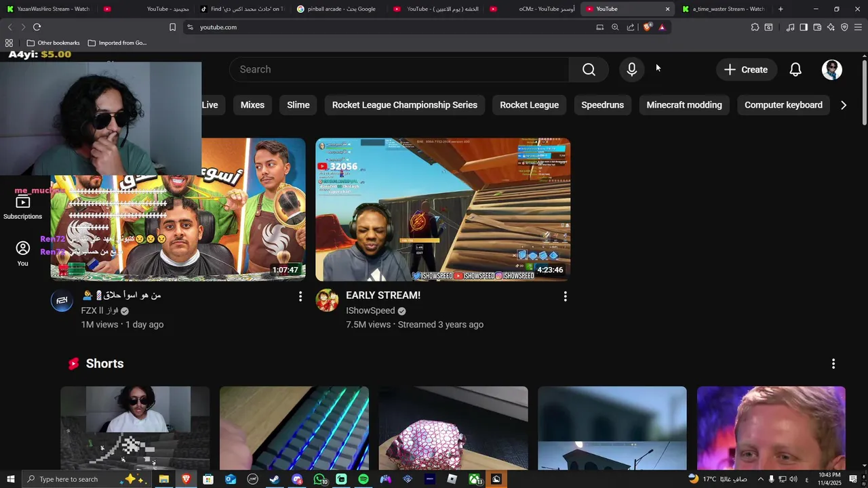
Task: Bookmark this page icon in address bar
Action: point(172,27)
